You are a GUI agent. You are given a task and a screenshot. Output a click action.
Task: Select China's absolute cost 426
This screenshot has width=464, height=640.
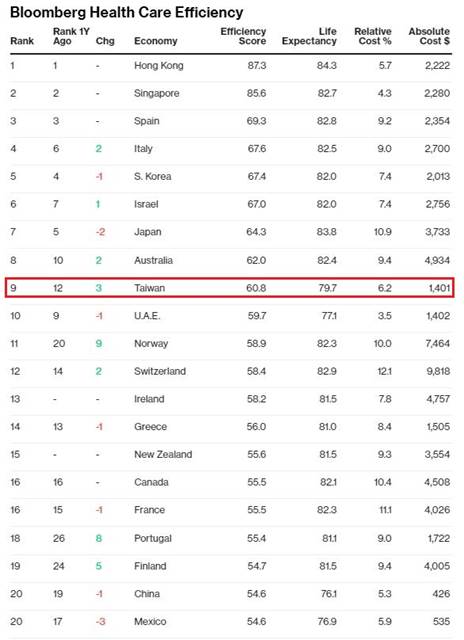tap(441, 594)
